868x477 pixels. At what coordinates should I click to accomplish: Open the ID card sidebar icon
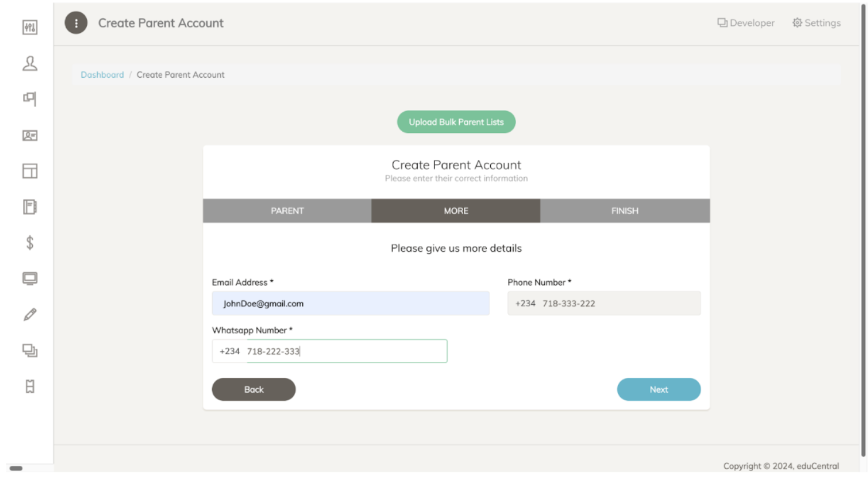(x=30, y=135)
